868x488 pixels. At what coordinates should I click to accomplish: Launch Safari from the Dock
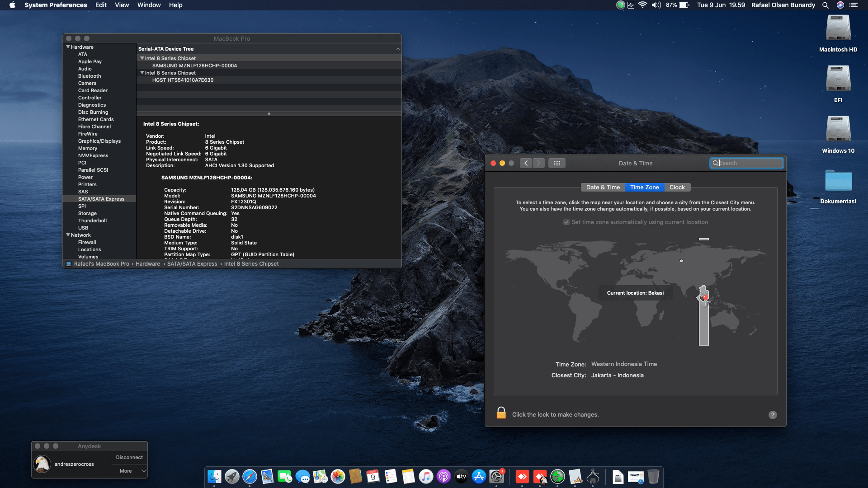tap(250, 476)
